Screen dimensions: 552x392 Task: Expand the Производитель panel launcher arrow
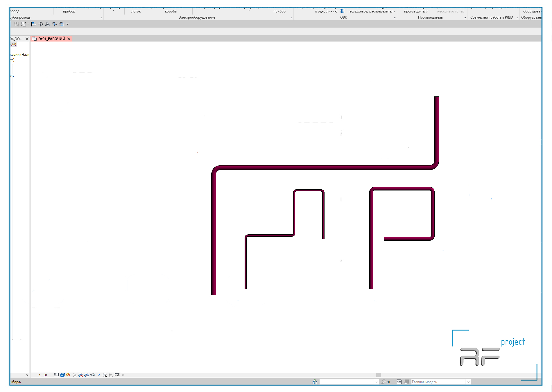tap(465, 18)
